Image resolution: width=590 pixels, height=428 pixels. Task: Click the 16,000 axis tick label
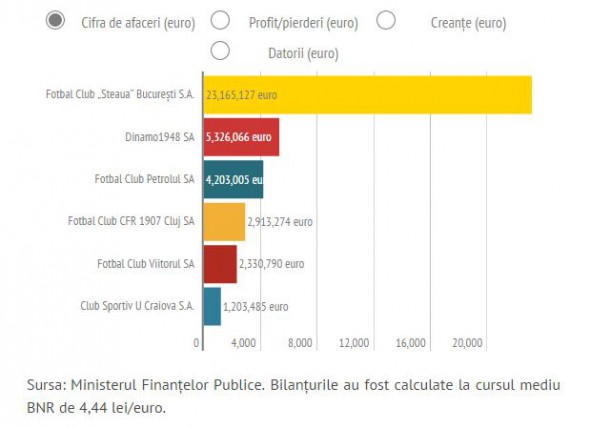click(x=411, y=343)
